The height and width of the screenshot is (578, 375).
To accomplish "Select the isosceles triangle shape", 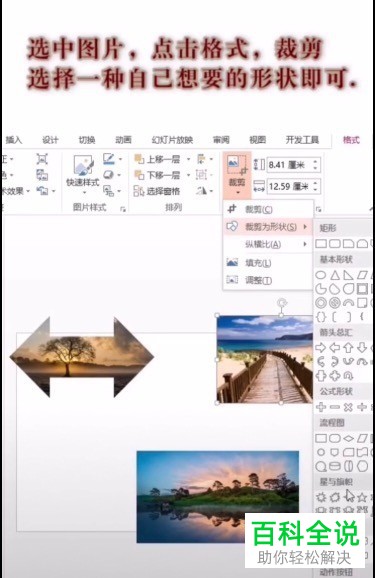I will point(335,275).
